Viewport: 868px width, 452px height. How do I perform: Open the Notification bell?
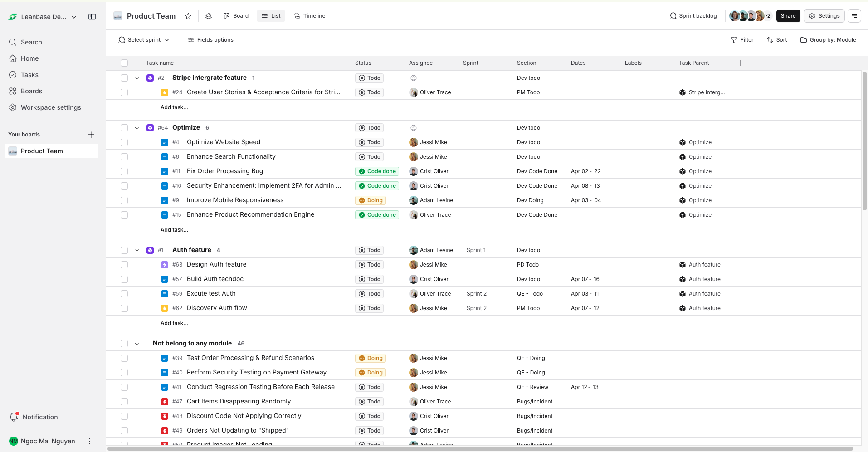(14, 417)
